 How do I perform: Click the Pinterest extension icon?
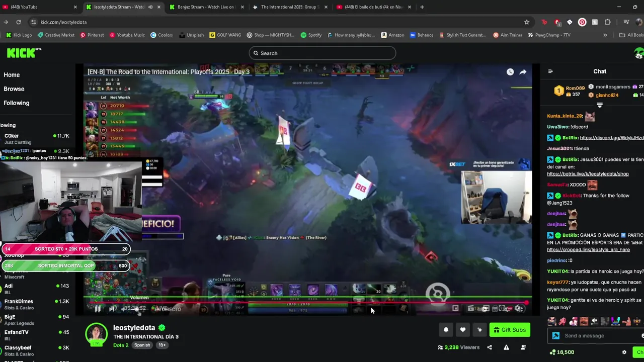pyautogui.click(x=582, y=22)
